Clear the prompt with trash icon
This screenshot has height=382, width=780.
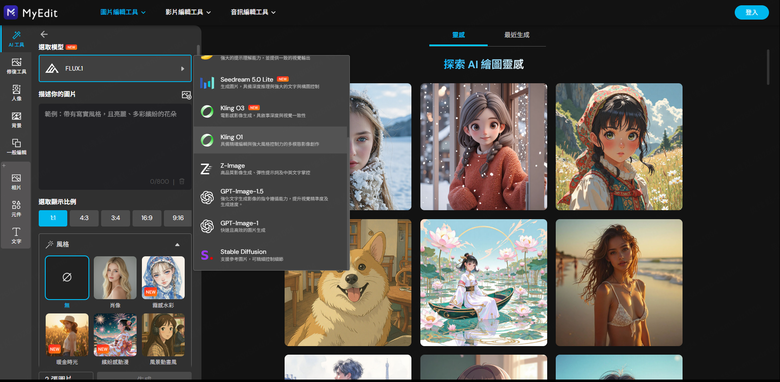tap(182, 182)
